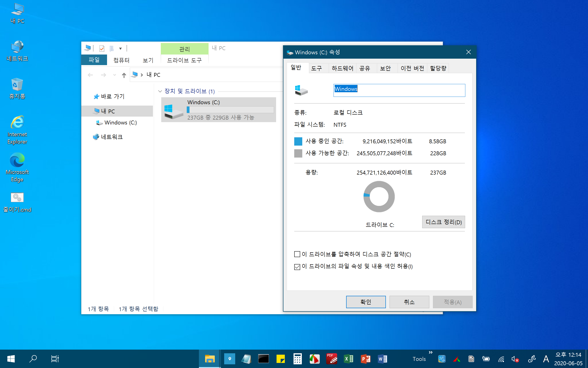
Task: Switch to the 하드웨어 properties tab
Action: (x=342, y=68)
